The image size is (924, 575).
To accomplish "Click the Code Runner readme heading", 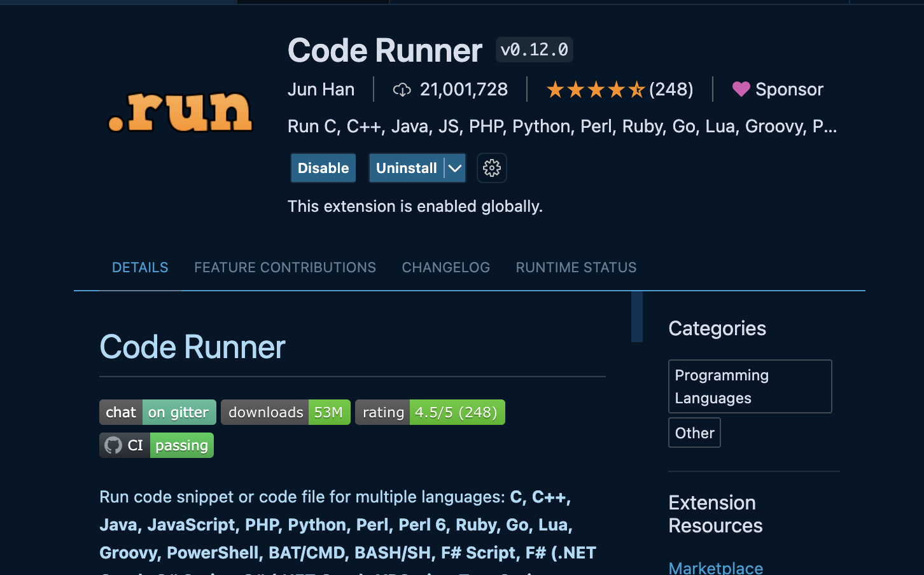I will coord(192,347).
